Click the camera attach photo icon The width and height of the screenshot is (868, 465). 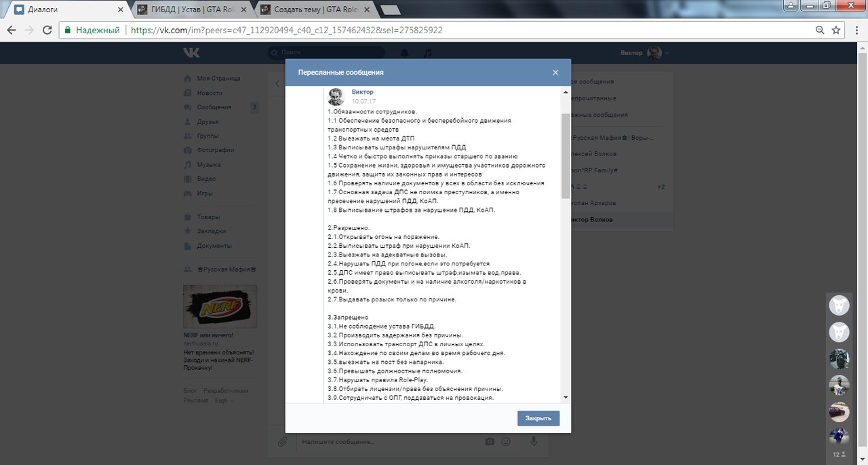click(490, 441)
